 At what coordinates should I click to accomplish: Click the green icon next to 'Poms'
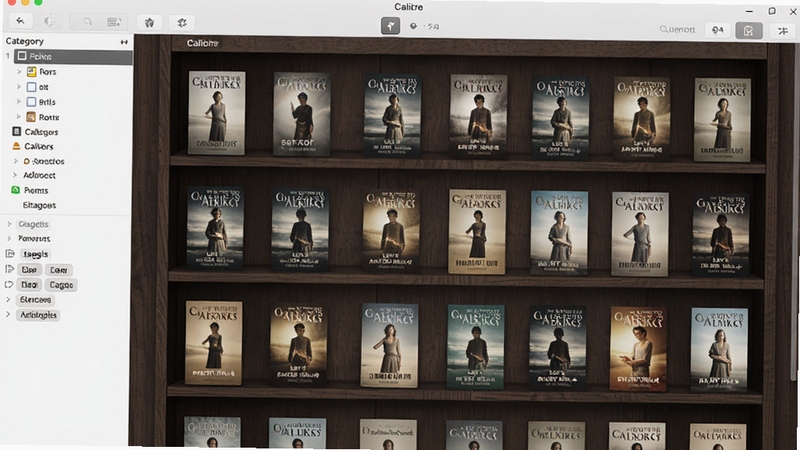(16, 190)
